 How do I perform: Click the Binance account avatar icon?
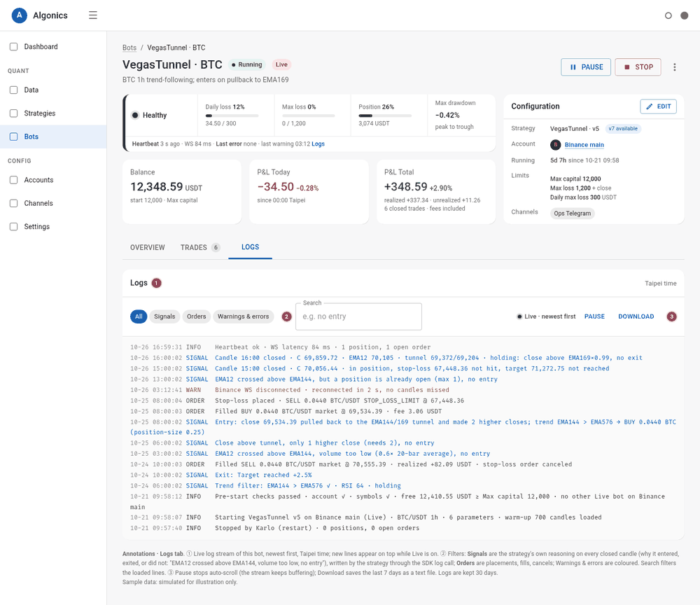(556, 145)
